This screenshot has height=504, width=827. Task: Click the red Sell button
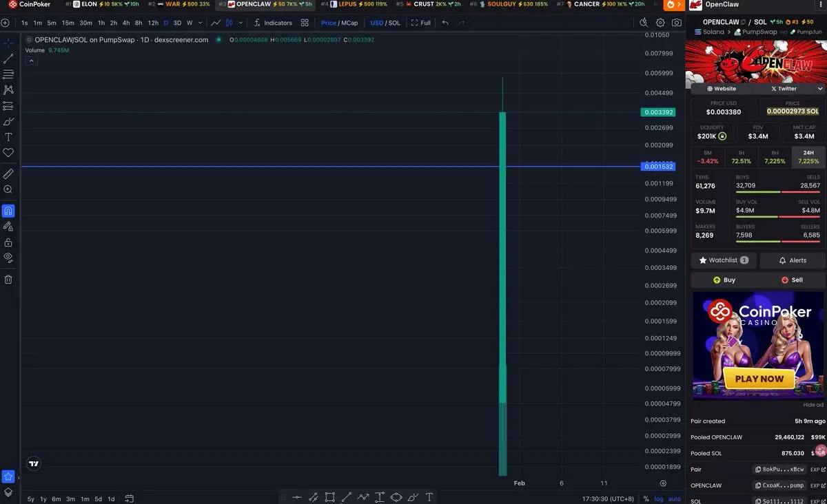(792, 280)
